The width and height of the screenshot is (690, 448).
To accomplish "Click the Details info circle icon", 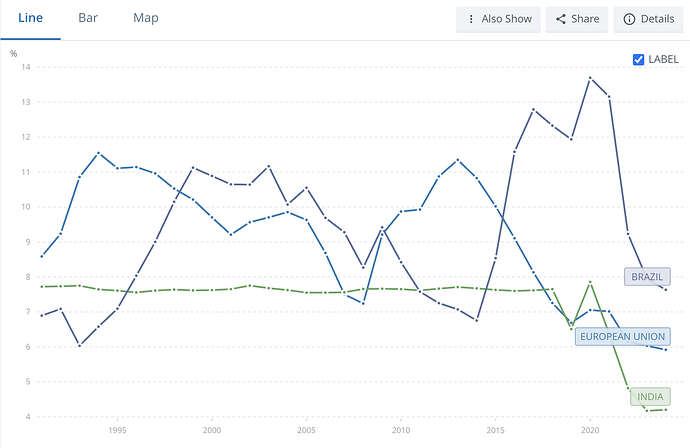I will [x=629, y=19].
